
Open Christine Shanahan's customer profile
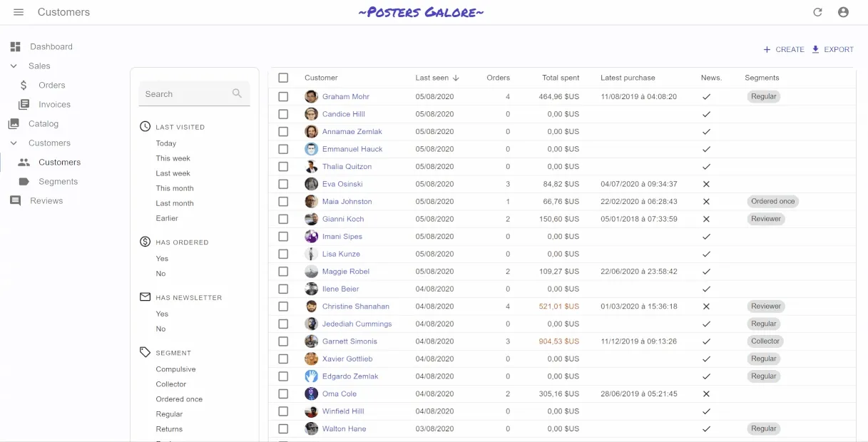pos(357,306)
